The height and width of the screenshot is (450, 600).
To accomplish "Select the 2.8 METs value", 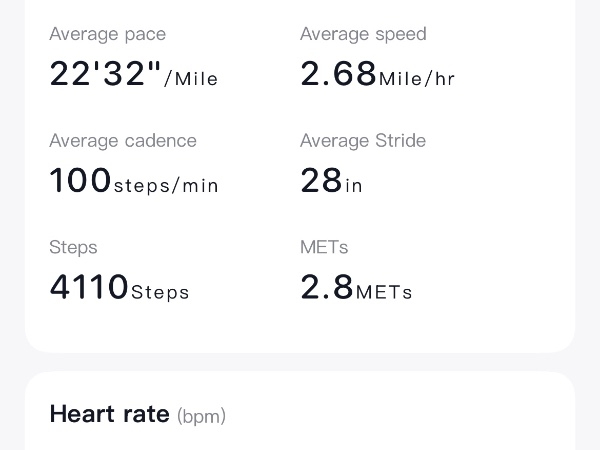I will [x=327, y=288].
